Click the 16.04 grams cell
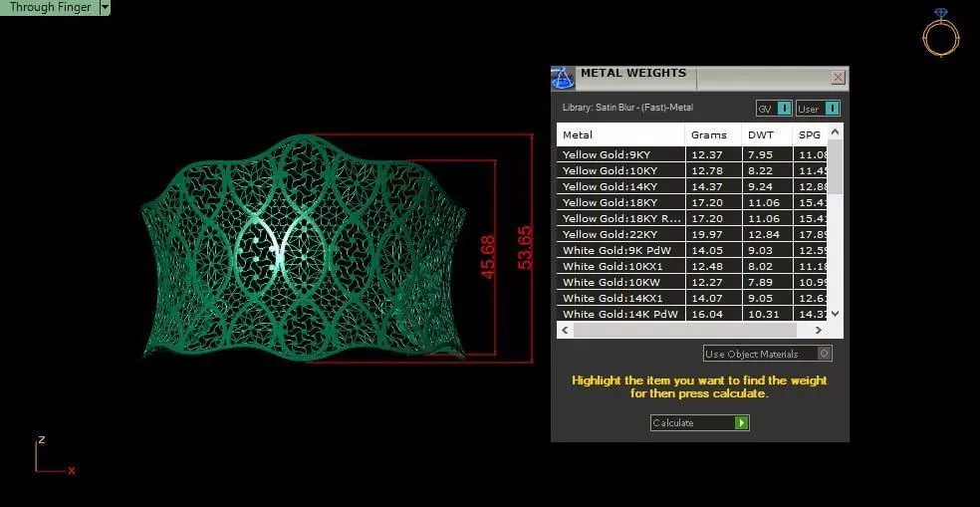The image size is (980, 507). 714,314
